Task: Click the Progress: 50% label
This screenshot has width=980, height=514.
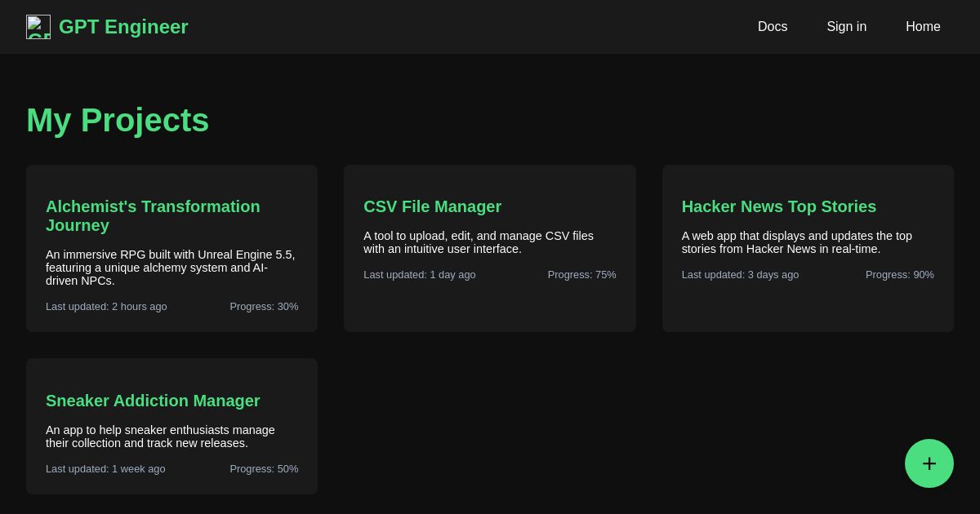Action: 264,469
